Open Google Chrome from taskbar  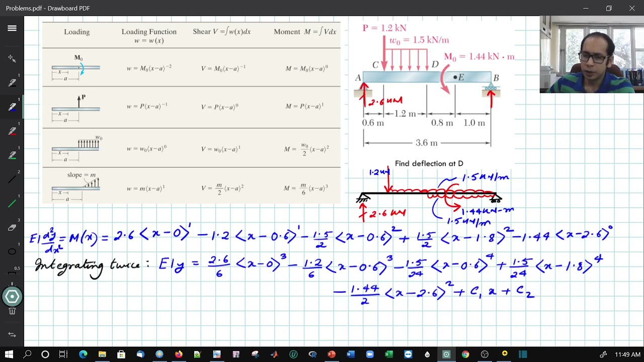point(465,354)
